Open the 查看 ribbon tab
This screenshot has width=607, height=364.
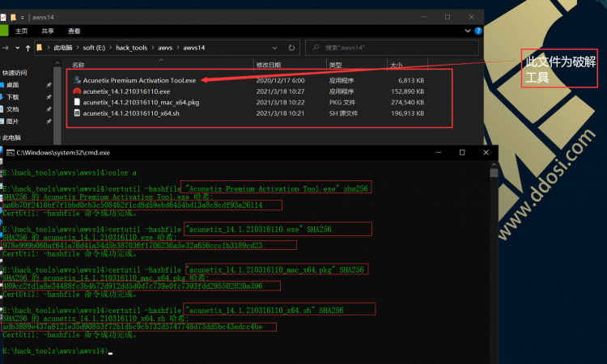74,31
